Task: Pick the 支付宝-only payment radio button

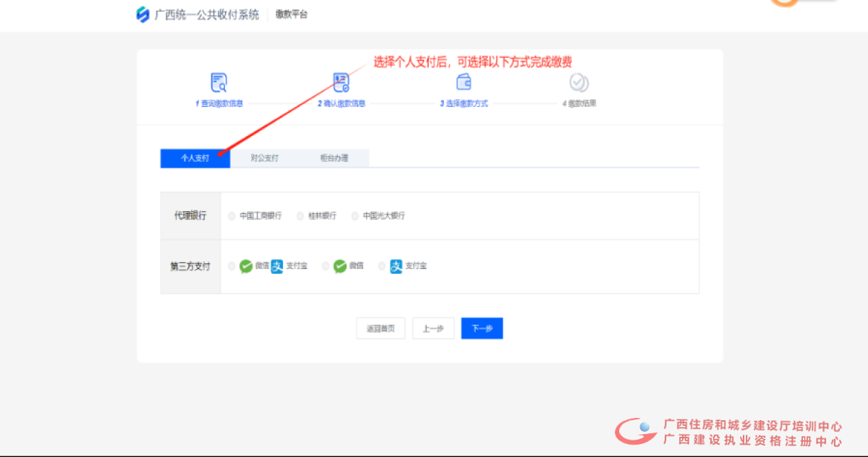Action: coord(382,266)
